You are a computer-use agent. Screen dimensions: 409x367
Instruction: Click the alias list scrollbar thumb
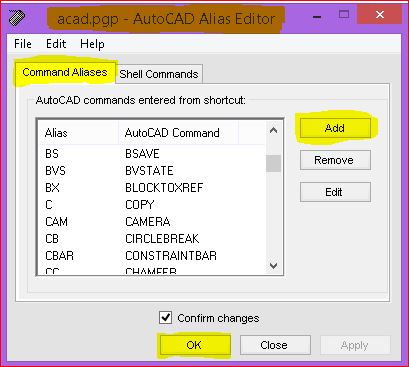coord(273,163)
